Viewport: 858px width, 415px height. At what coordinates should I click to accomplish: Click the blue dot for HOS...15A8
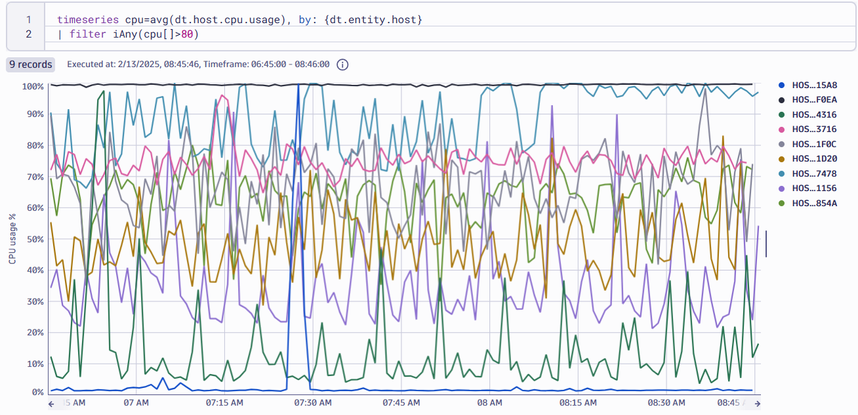point(781,84)
